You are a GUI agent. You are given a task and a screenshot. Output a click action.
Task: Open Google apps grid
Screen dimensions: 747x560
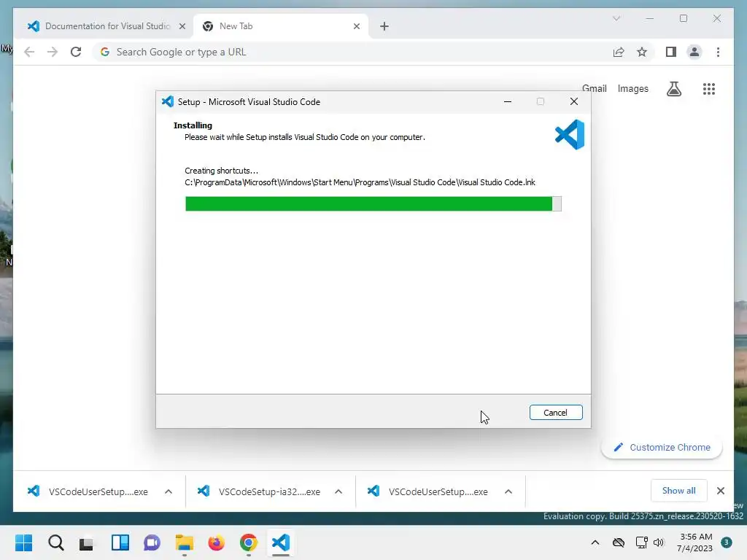(708, 88)
